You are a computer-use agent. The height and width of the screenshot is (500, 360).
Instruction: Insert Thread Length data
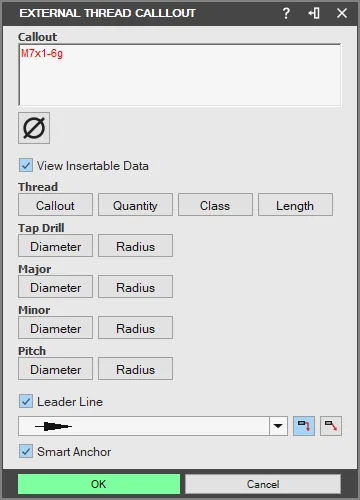click(295, 205)
